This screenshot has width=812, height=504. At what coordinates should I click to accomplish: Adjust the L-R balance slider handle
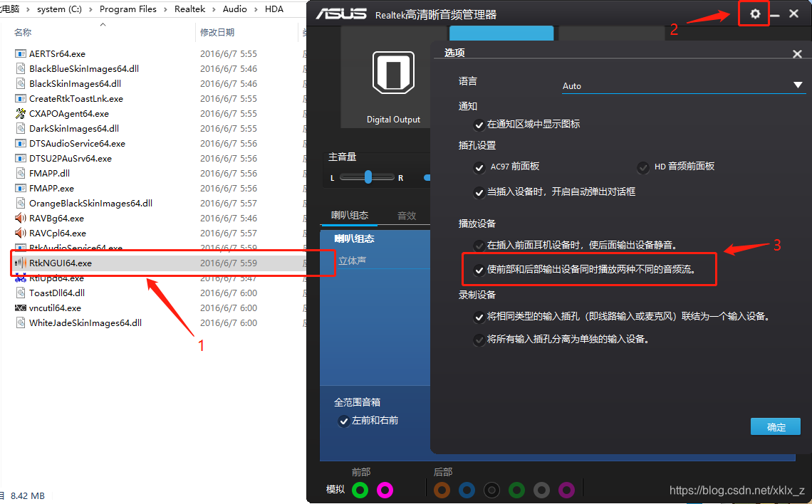368,177
